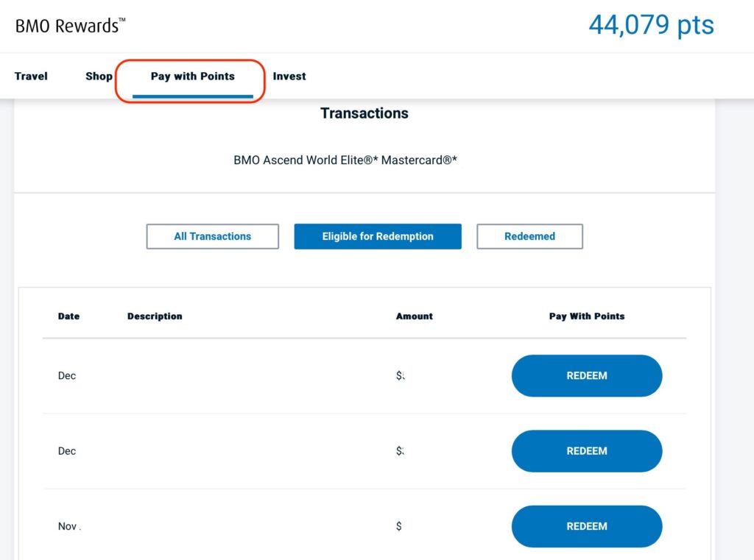Screen dimensions: 754x560
Task: Redeem the November transaction
Action: [x=586, y=525]
